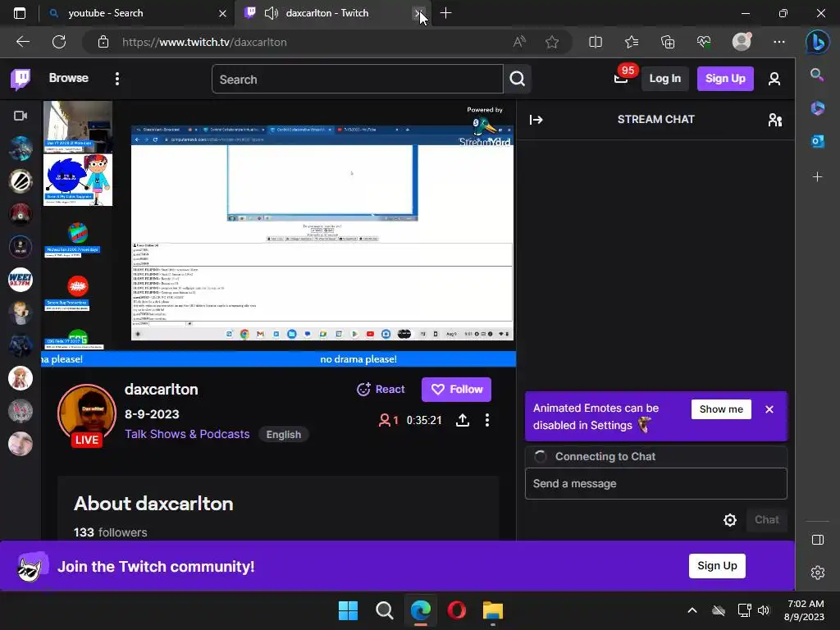
Task: Open chat community users list icon
Action: point(774,120)
